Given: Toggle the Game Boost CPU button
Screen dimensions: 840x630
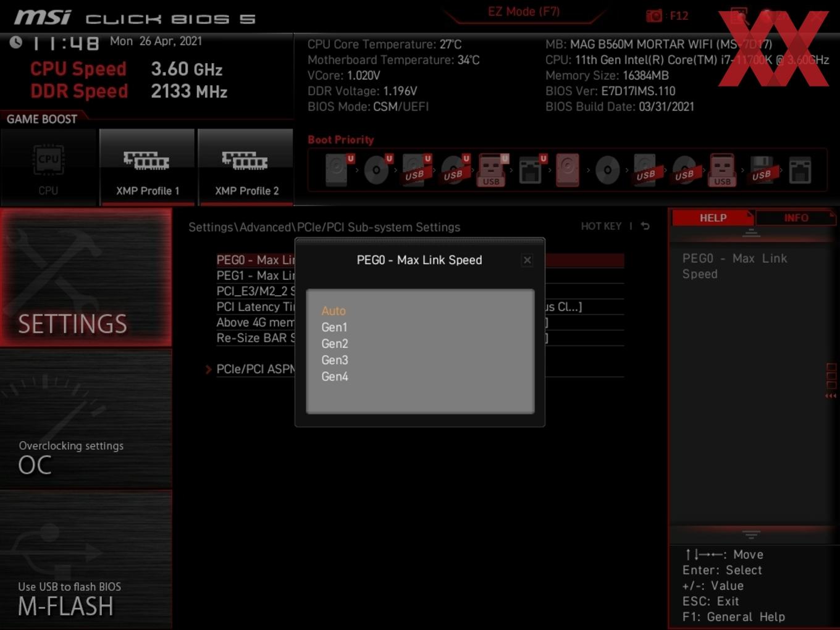Looking at the screenshot, I should pos(48,167).
